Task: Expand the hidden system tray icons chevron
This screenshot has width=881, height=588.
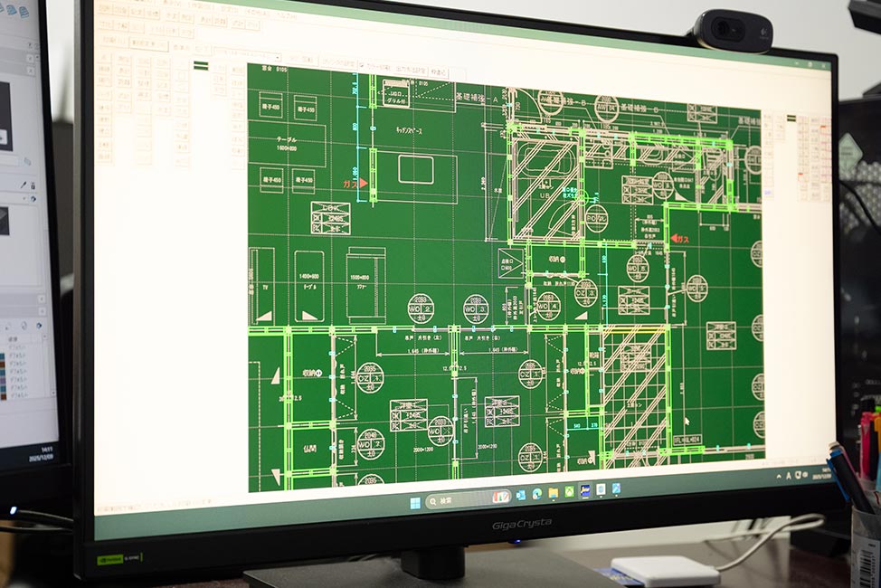Action: pos(777,475)
